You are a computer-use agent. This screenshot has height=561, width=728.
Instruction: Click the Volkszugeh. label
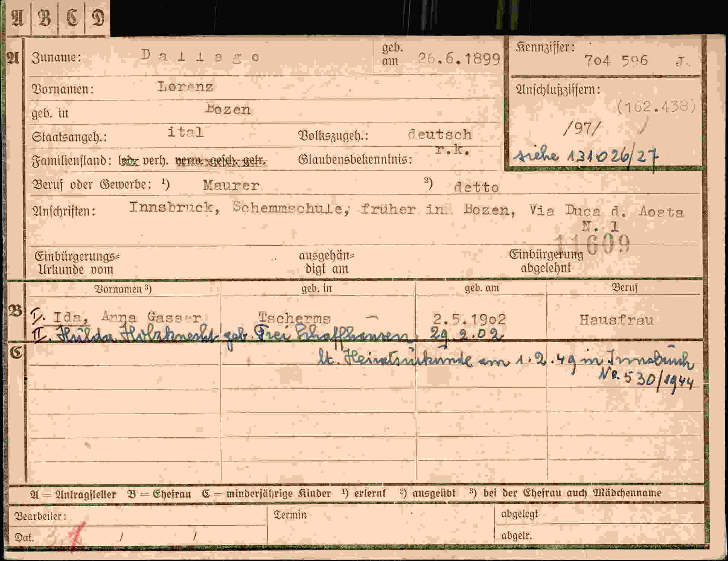click(x=333, y=136)
